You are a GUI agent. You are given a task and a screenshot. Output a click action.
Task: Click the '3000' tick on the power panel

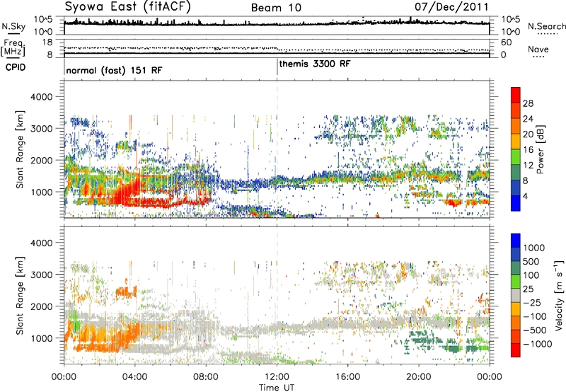(x=42, y=129)
